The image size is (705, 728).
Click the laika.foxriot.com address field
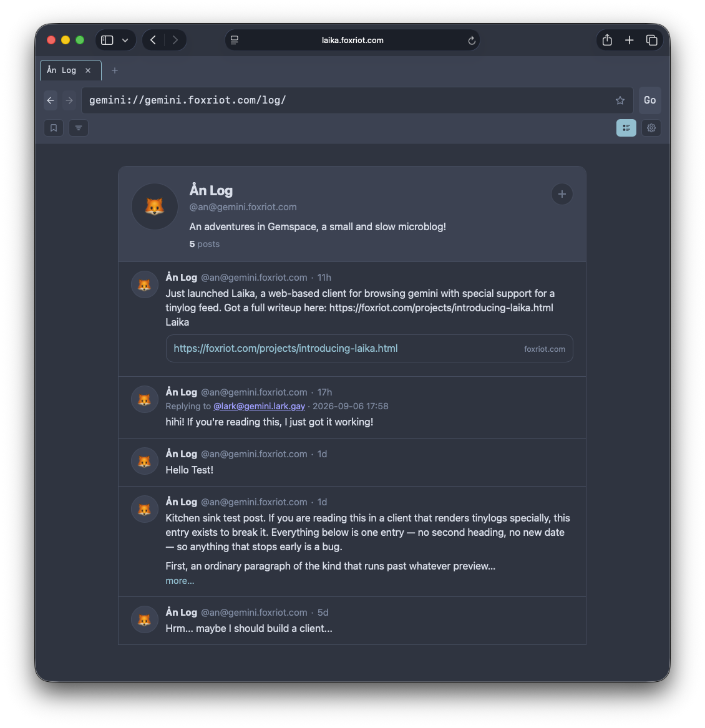click(352, 41)
